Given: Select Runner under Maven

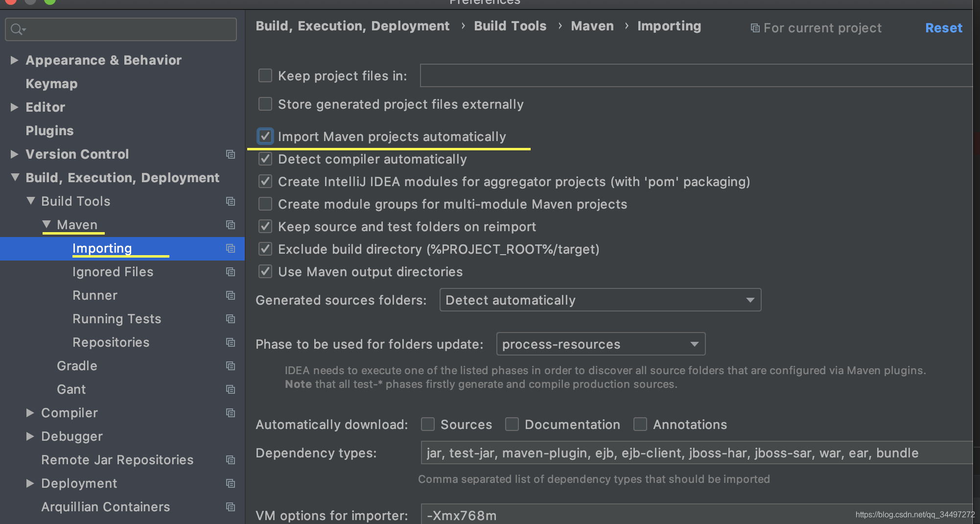Looking at the screenshot, I should tap(95, 295).
